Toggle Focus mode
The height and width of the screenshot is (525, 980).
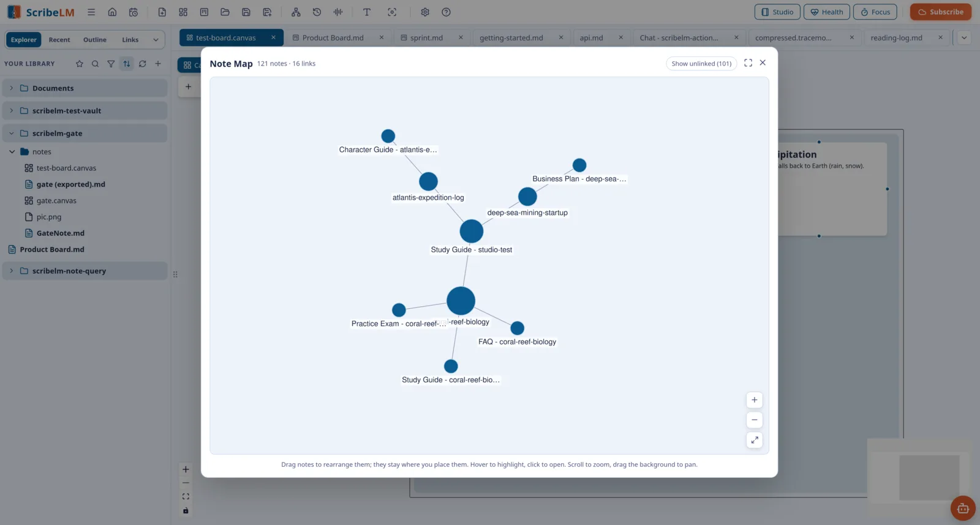pyautogui.click(x=875, y=12)
